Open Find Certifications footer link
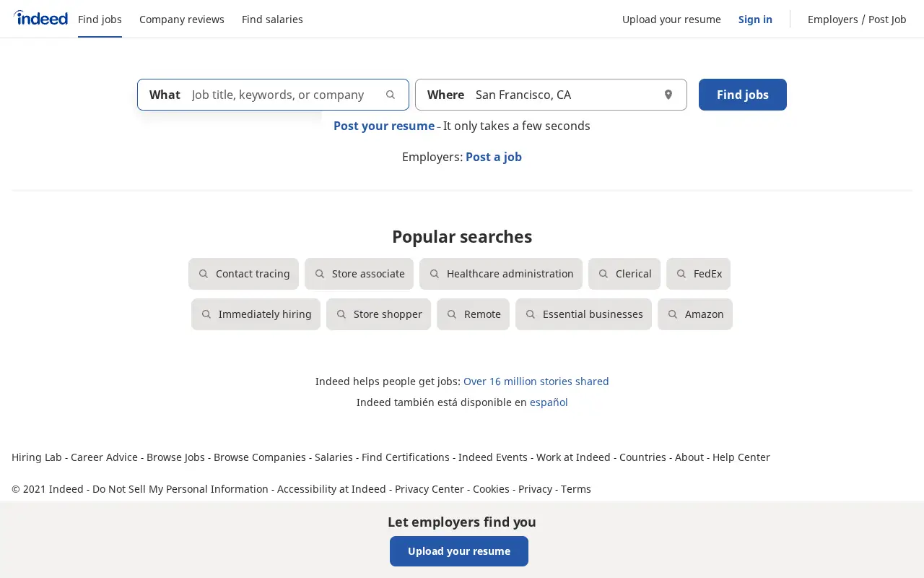The width and height of the screenshot is (924, 578). (406, 457)
